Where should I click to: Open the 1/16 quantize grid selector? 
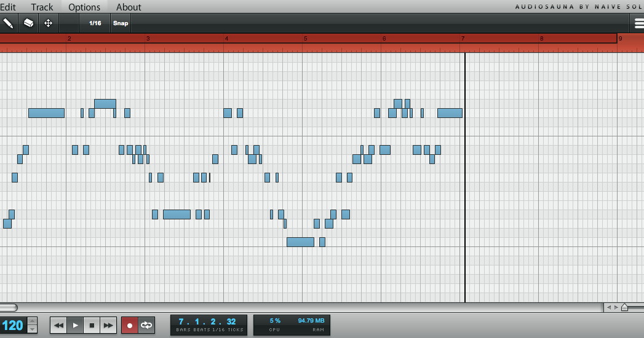(x=95, y=23)
